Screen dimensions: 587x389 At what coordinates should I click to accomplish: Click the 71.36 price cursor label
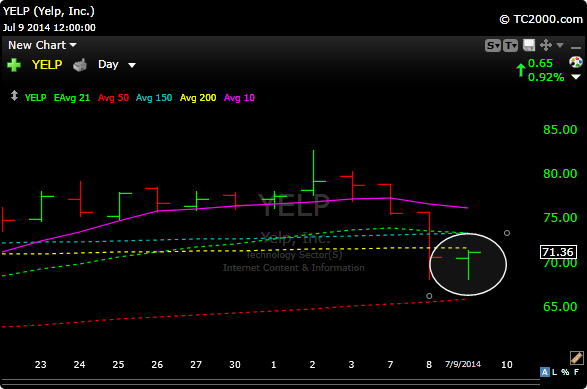558,252
